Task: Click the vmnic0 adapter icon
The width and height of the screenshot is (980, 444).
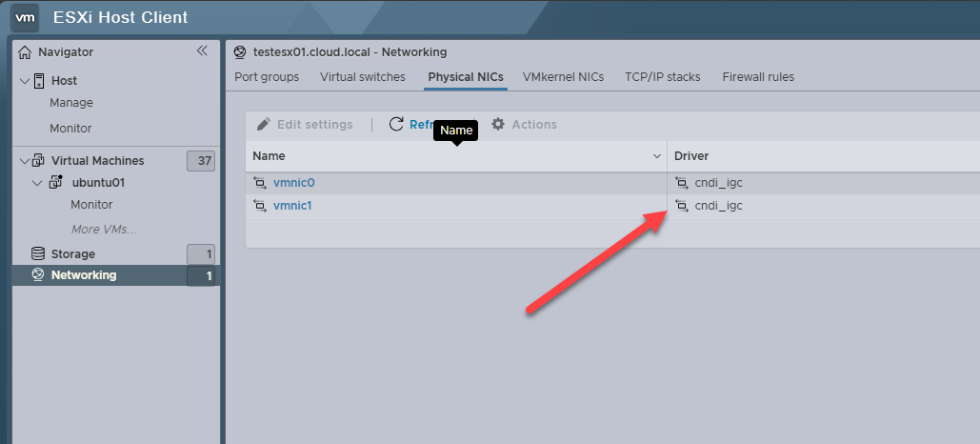Action: point(259,182)
